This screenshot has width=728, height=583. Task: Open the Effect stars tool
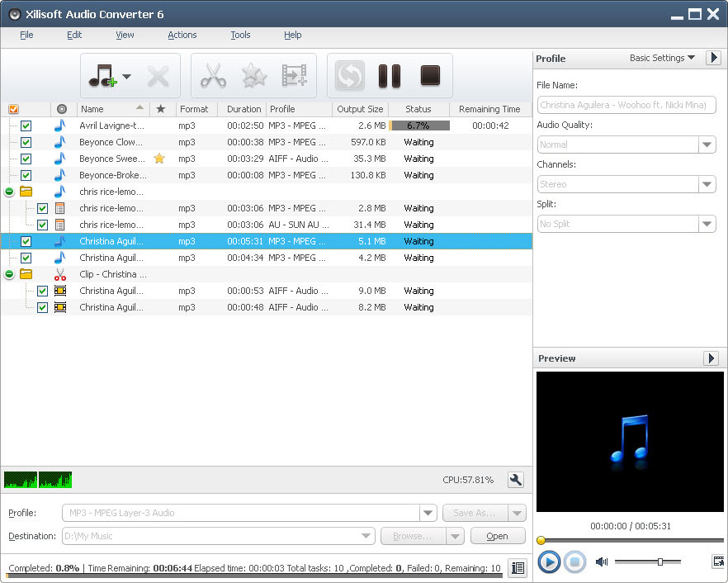pyautogui.click(x=253, y=75)
